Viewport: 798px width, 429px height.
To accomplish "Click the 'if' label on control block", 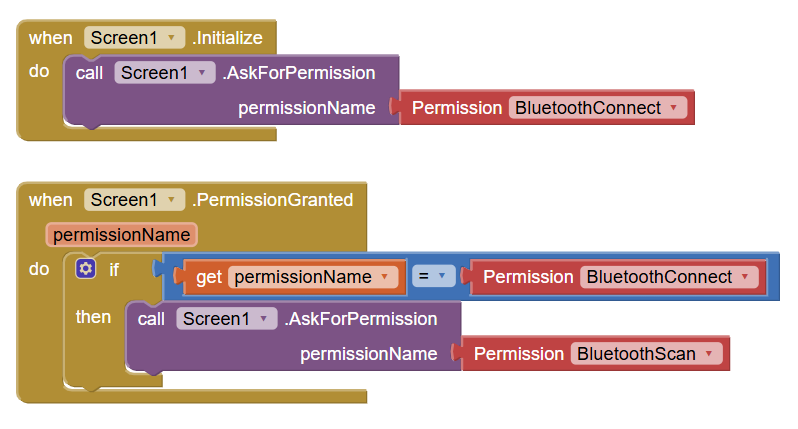I will [x=114, y=269].
